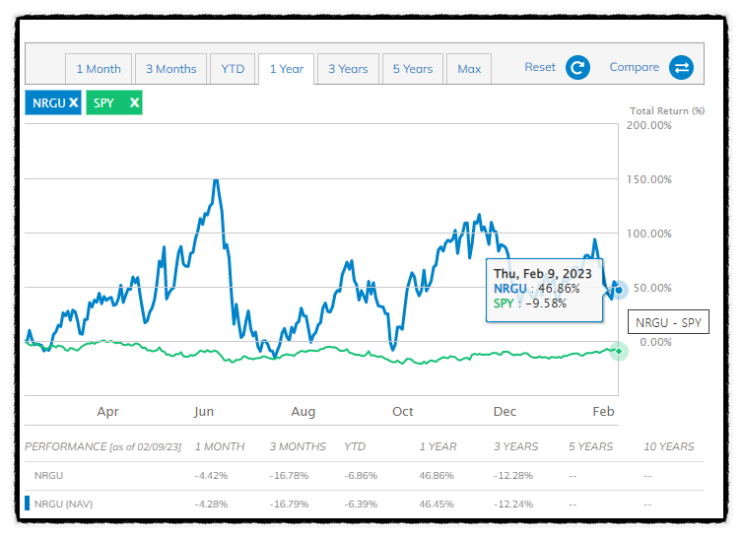Click NAV 1 month value -4.28%
The height and width of the screenshot is (538, 743).
click(x=211, y=504)
